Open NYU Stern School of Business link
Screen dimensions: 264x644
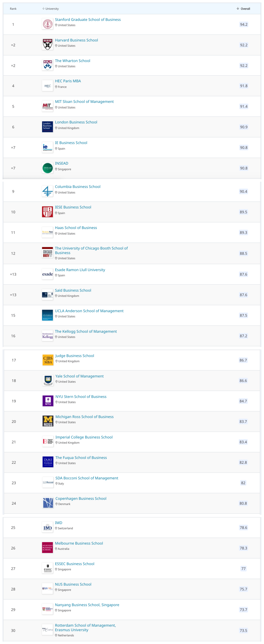[x=81, y=396]
